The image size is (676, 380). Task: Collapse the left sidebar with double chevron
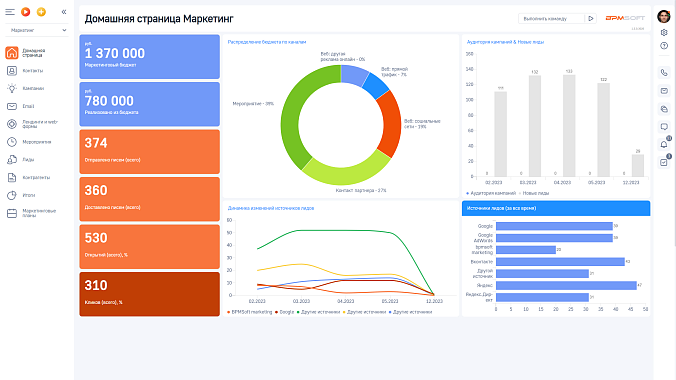64,12
